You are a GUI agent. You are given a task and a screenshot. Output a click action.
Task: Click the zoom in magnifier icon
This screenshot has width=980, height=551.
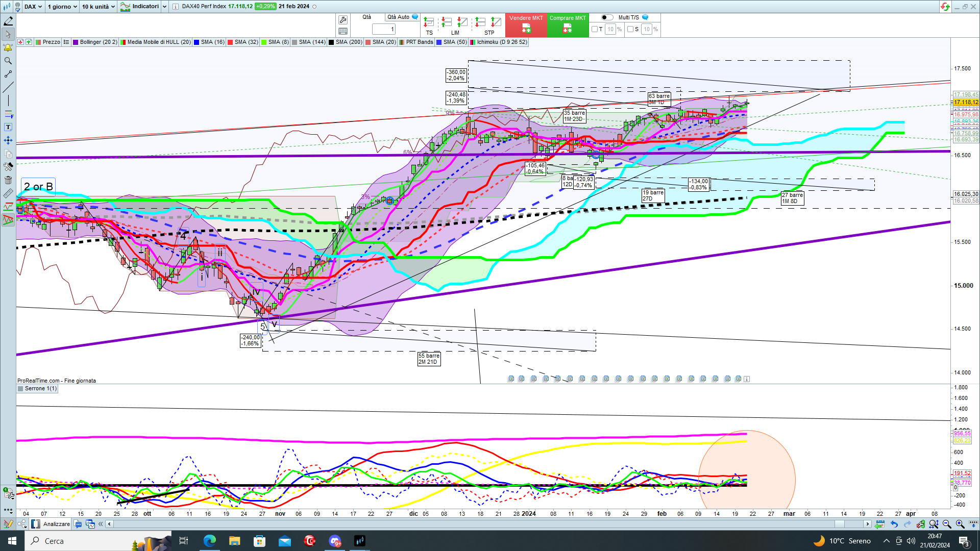(960, 524)
